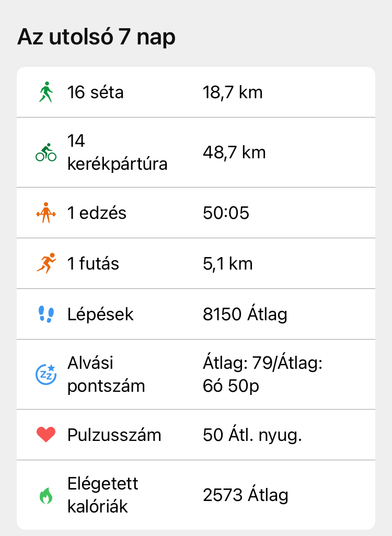Tap the red heart icon
The height and width of the screenshot is (536, 392).
(x=46, y=435)
